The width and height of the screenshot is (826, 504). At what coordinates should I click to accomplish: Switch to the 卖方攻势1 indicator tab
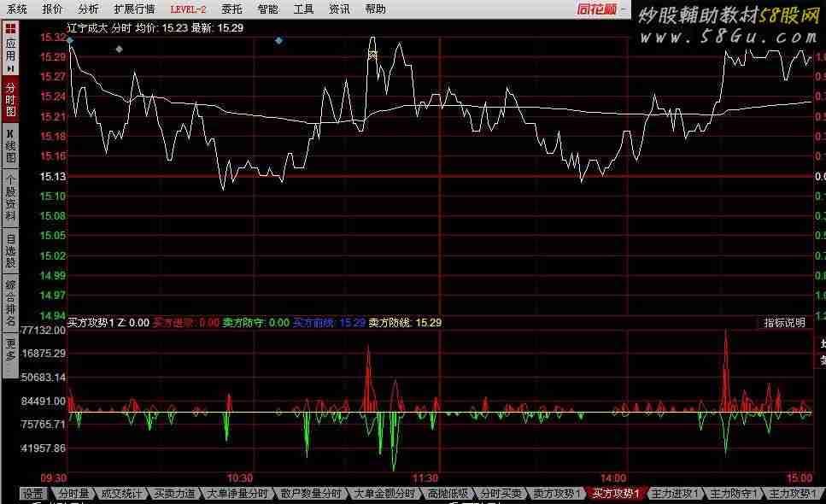tap(557, 494)
